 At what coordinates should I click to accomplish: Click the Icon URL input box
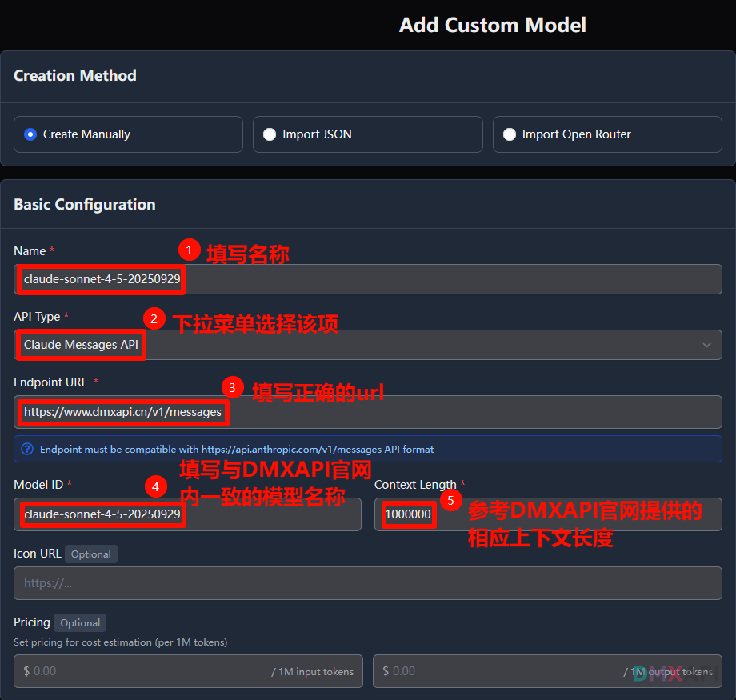point(368,583)
